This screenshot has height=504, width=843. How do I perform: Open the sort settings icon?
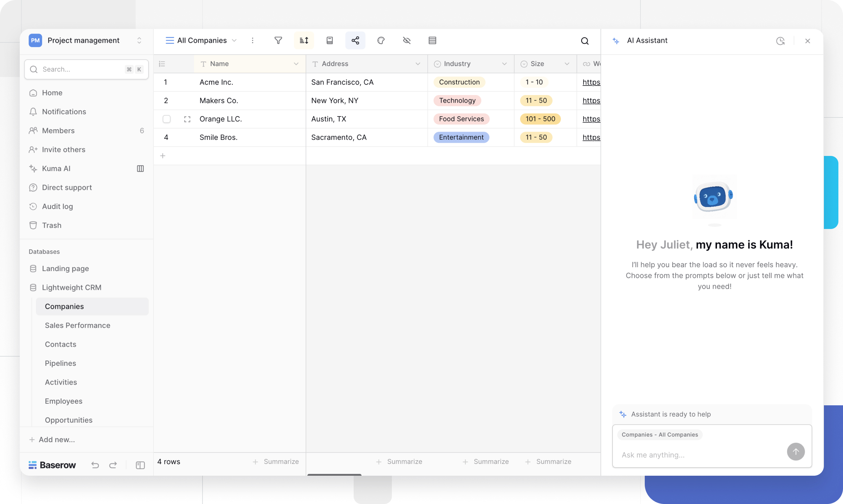(304, 40)
